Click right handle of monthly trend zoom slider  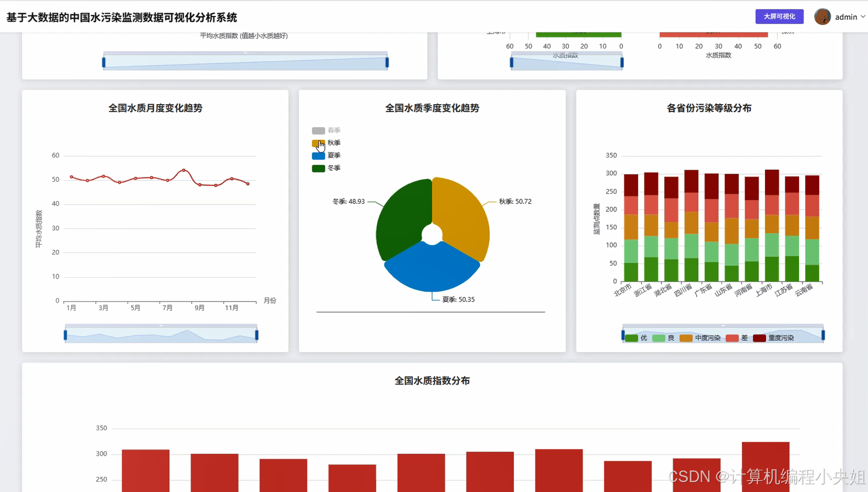257,335
